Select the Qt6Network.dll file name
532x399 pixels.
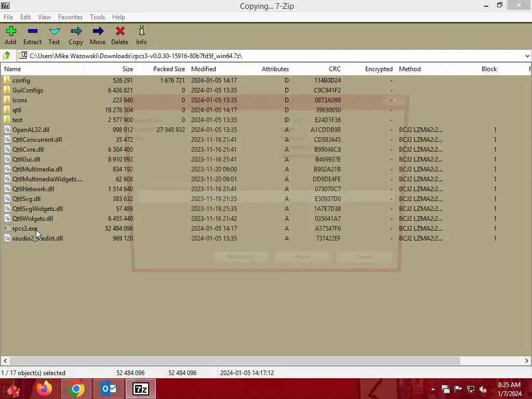tap(33, 189)
